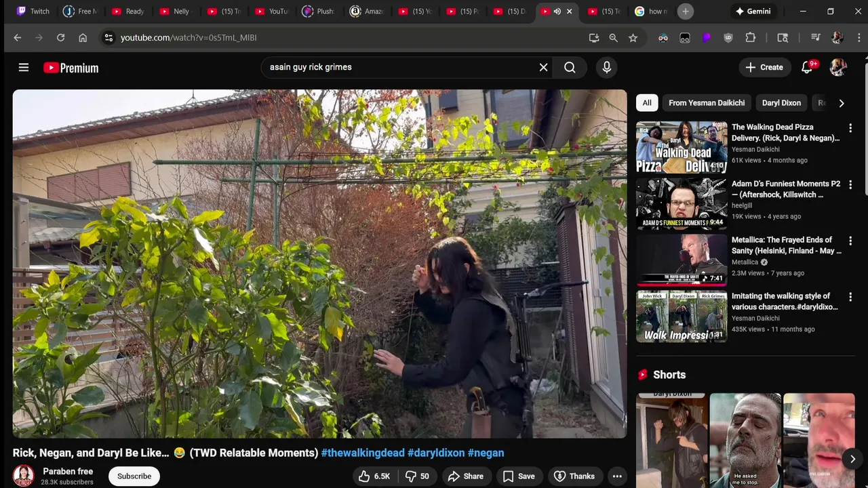Send Thanks to the creator
This screenshot has width=868, height=488.
coord(574,476)
